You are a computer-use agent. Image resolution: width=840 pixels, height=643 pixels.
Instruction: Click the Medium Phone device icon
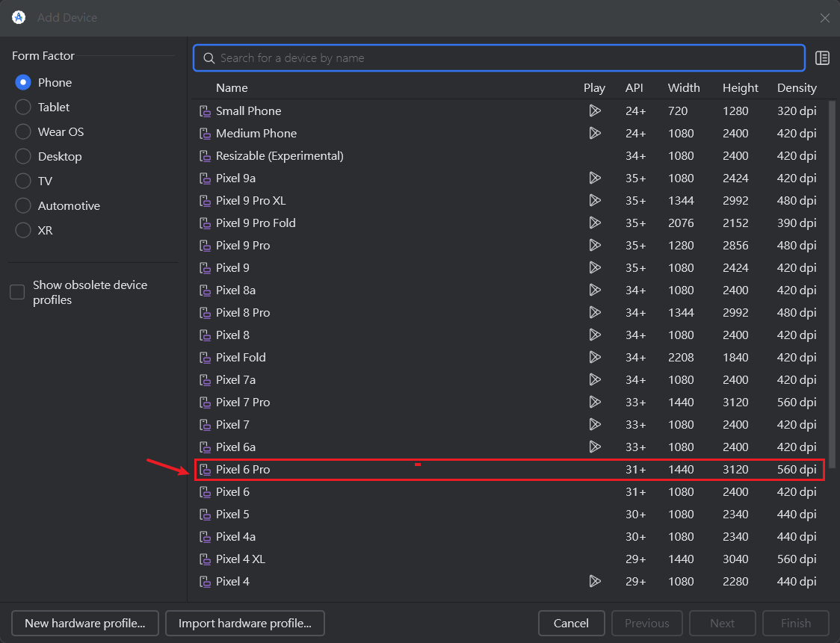coord(205,134)
